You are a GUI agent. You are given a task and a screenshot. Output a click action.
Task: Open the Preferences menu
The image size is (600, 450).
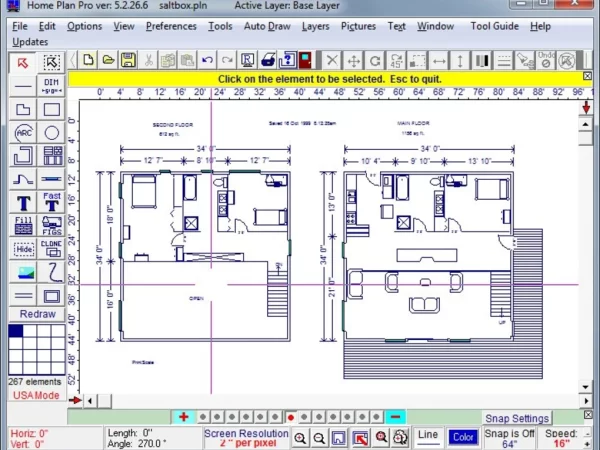click(171, 26)
